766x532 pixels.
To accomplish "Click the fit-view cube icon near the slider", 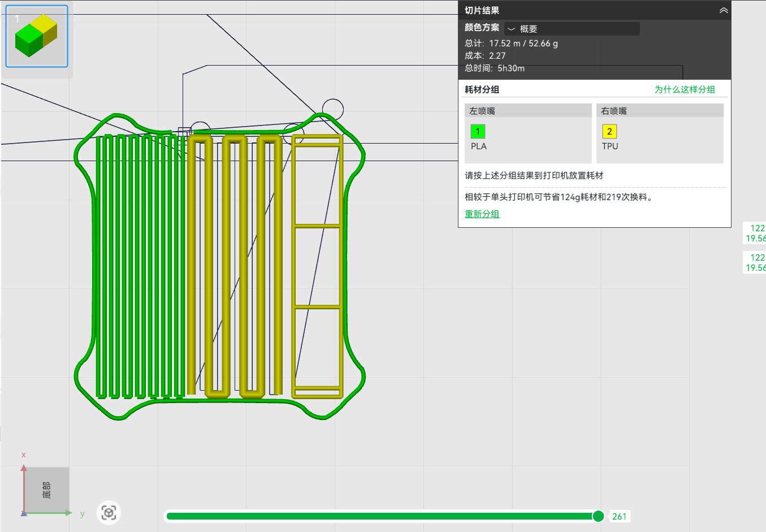I will tap(108, 512).
